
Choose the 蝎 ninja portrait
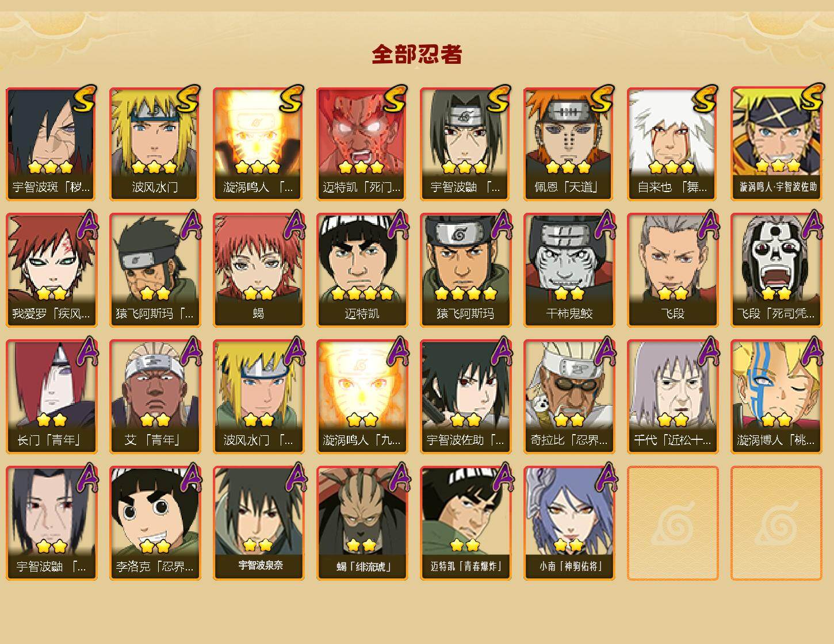pos(258,270)
